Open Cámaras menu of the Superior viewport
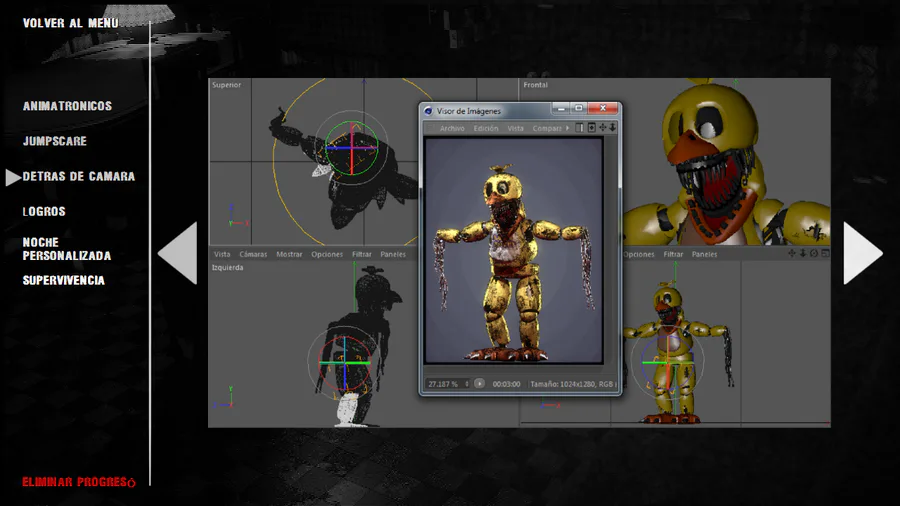The width and height of the screenshot is (900, 506). [253, 254]
